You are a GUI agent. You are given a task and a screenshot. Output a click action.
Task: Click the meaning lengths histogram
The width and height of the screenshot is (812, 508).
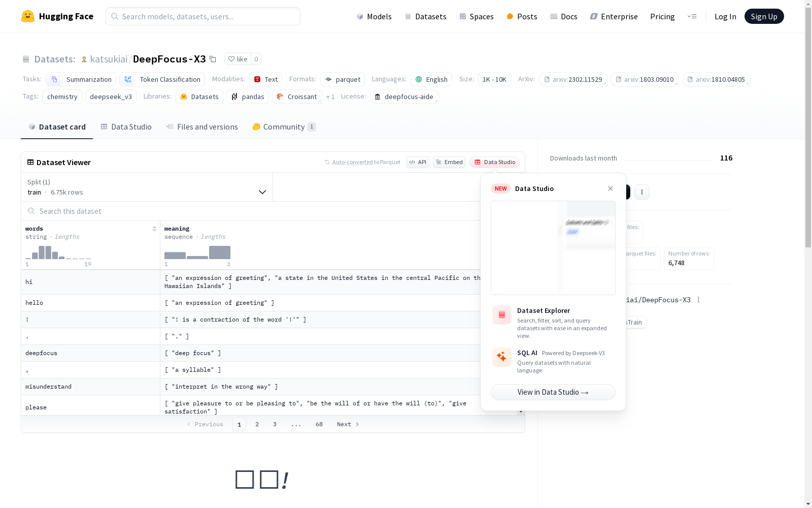tap(197, 252)
